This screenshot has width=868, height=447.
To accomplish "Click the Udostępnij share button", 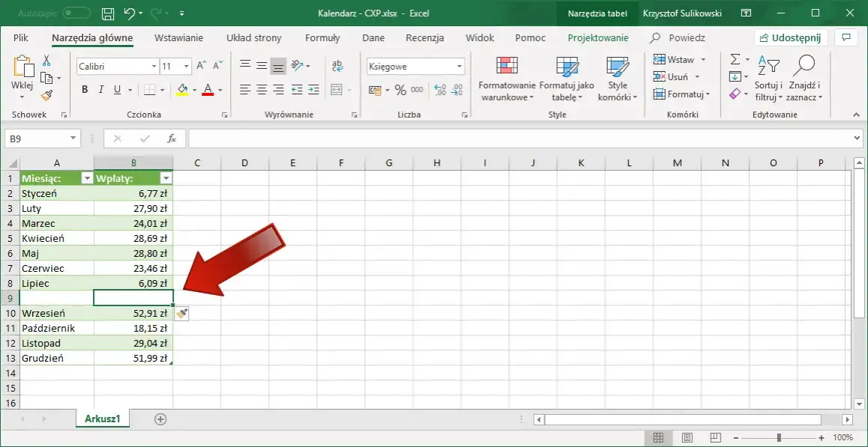I will point(791,37).
